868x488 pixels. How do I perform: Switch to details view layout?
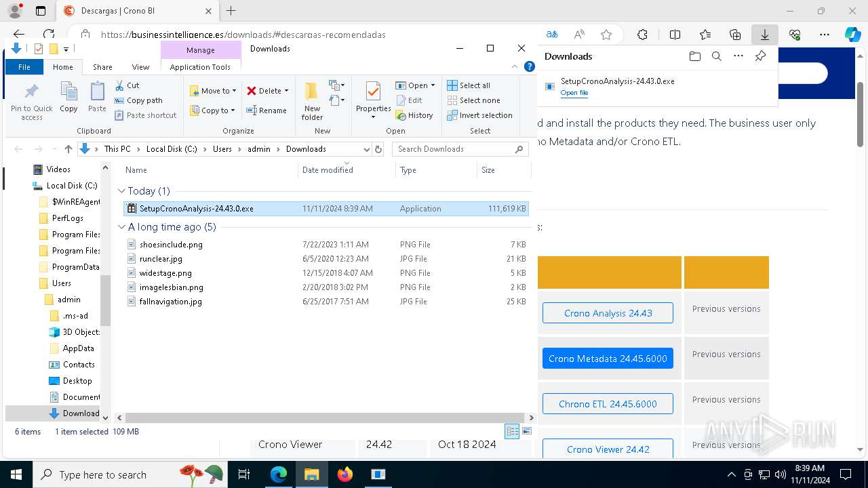pyautogui.click(x=512, y=431)
